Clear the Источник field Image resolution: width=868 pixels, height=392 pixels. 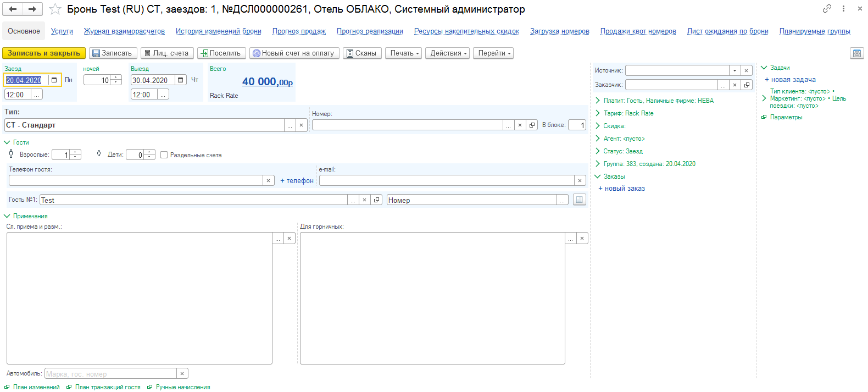[x=746, y=70]
